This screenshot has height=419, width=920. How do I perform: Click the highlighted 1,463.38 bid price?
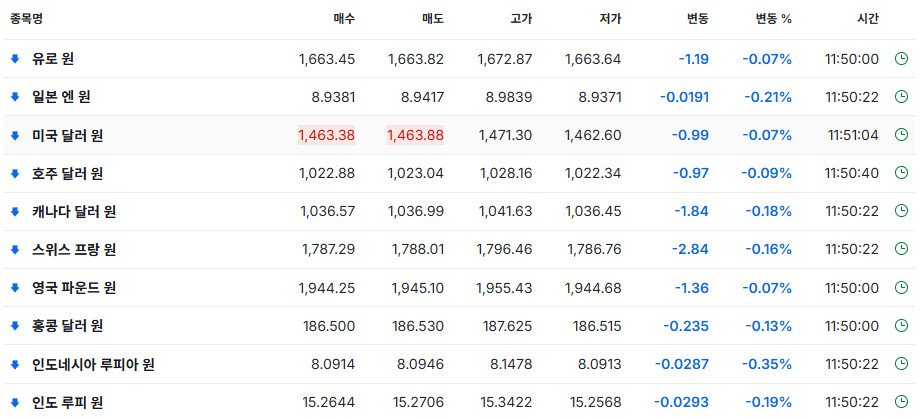(326, 136)
